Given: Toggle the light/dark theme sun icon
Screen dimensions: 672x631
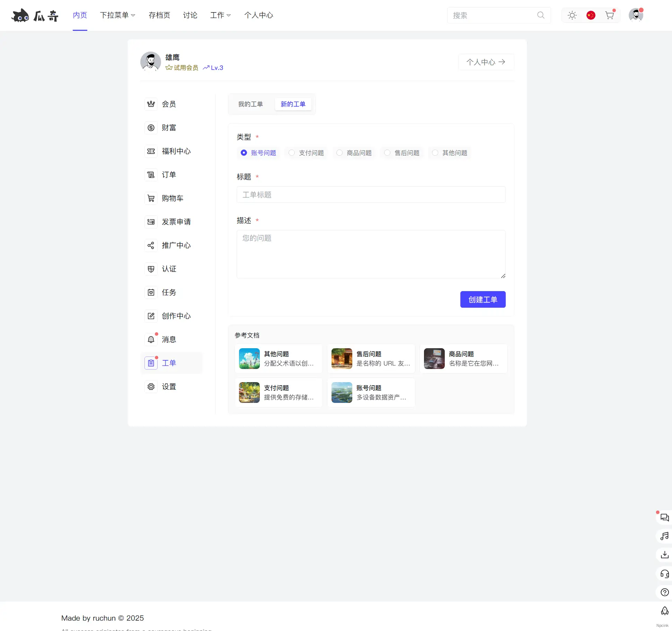Looking at the screenshot, I should tap(572, 15).
